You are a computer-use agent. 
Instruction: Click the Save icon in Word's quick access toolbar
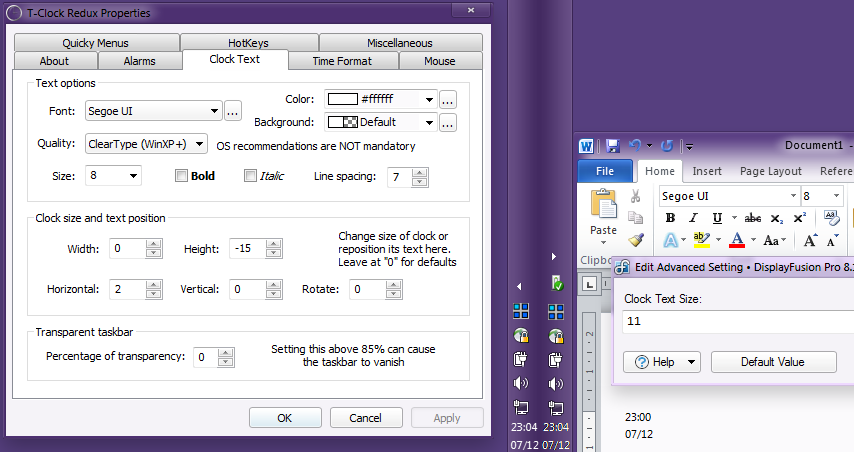click(x=612, y=146)
